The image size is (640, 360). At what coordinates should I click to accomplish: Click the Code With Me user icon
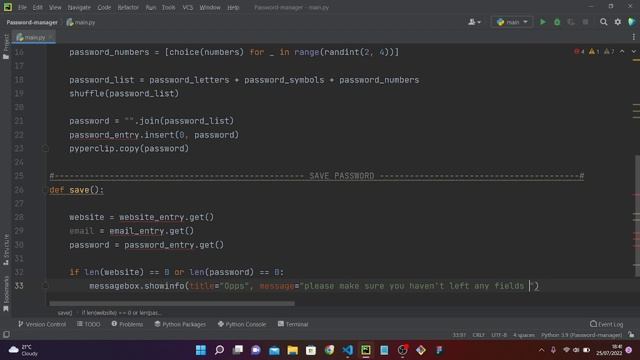(474, 22)
